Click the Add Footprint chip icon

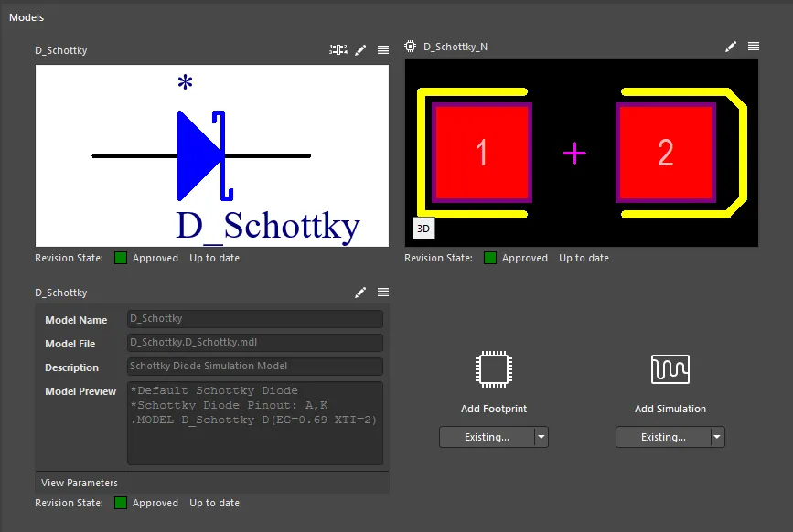494,369
